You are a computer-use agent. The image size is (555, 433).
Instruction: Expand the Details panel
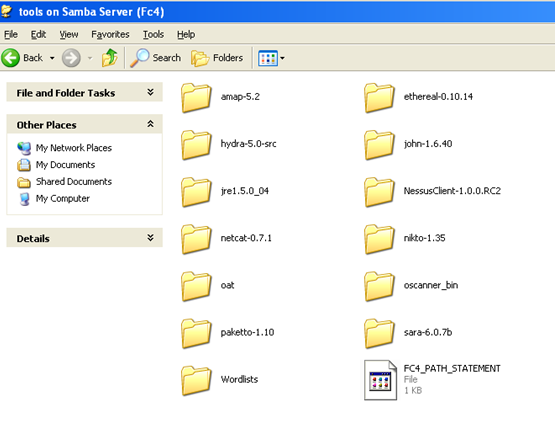[150, 238]
